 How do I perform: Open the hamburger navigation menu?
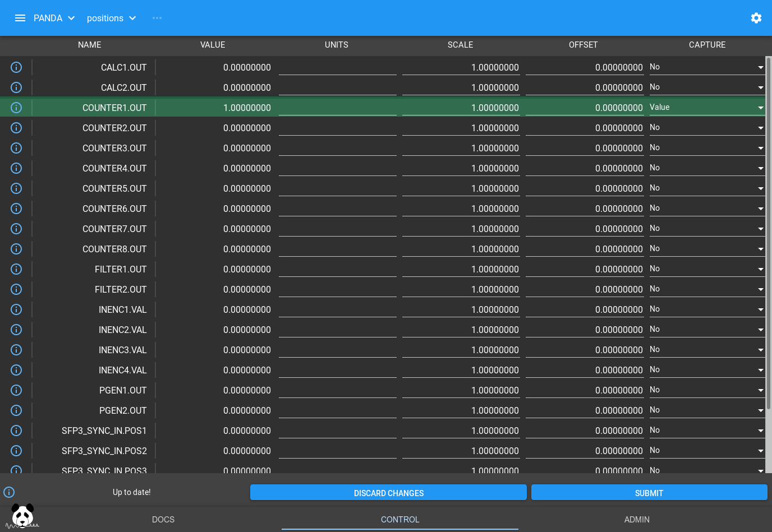click(x=20, y=18)
